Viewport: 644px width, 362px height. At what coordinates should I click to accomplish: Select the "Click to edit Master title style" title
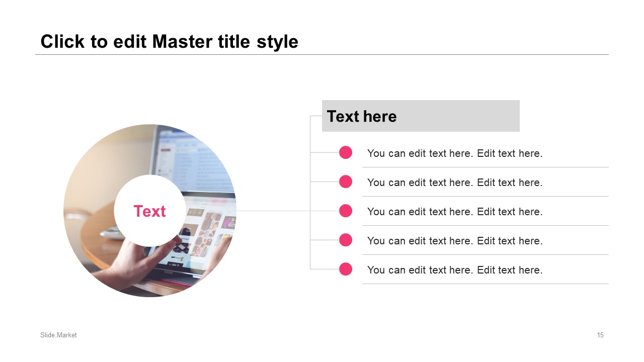point(169,41)
